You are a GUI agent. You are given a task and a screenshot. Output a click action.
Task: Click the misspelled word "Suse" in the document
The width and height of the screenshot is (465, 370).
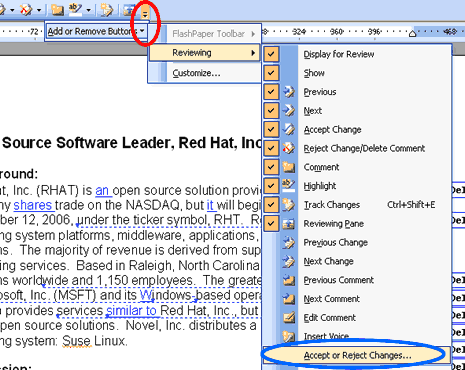coord(76,341)
